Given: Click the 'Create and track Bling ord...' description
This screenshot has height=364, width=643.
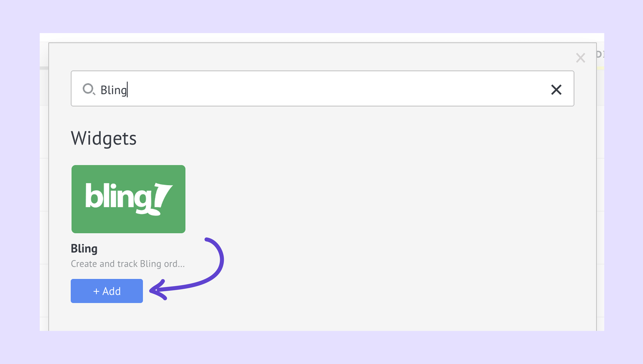Looking at the screenshot, I should 128,264.
